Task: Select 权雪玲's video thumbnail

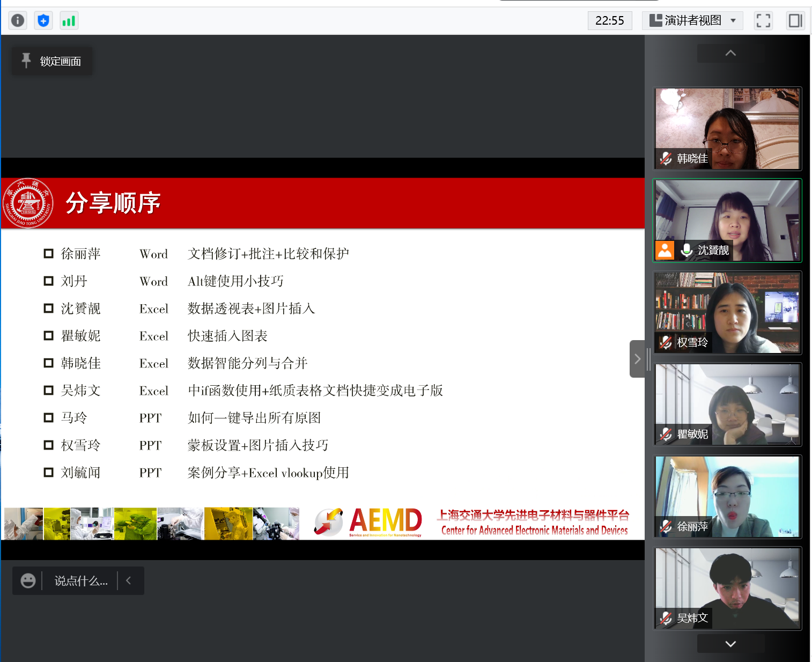Action: (727, 312)
